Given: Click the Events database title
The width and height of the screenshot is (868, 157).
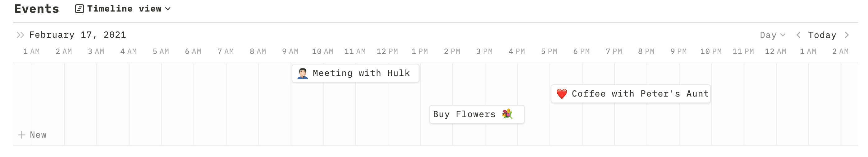Looking at the screenshot, I should pyautogui.click(x=37, y=9).
